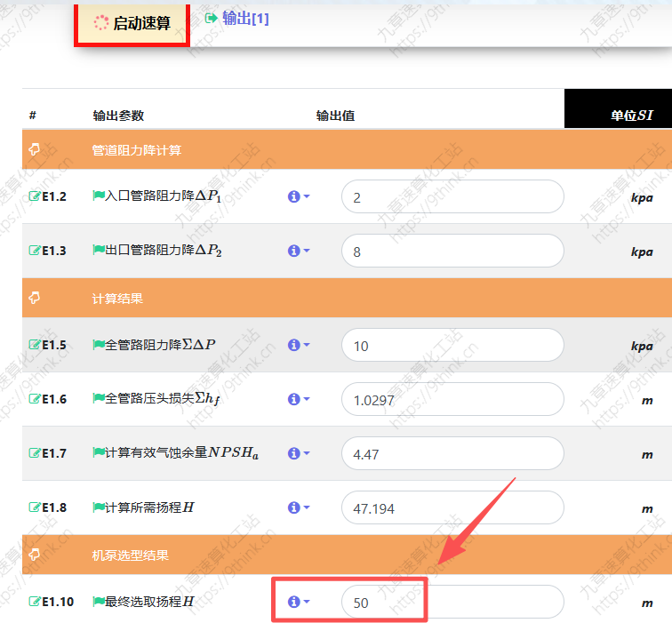Click the 启动速算 start calculation button
672x623 pixels.
tap(132, 23)
